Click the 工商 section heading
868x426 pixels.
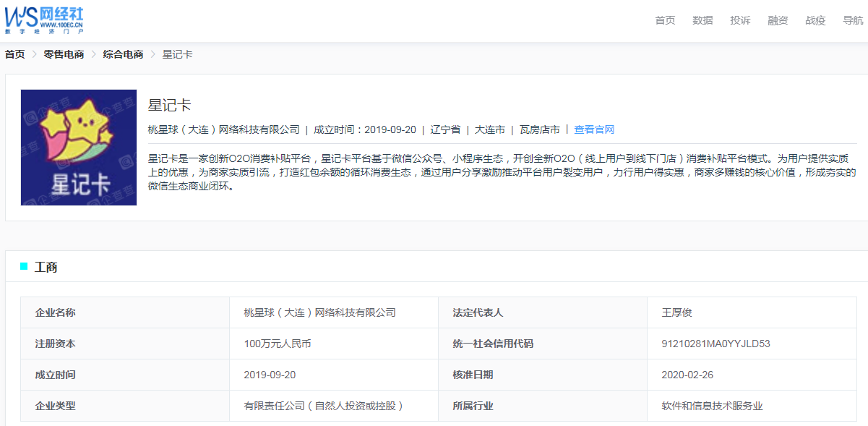46,267
